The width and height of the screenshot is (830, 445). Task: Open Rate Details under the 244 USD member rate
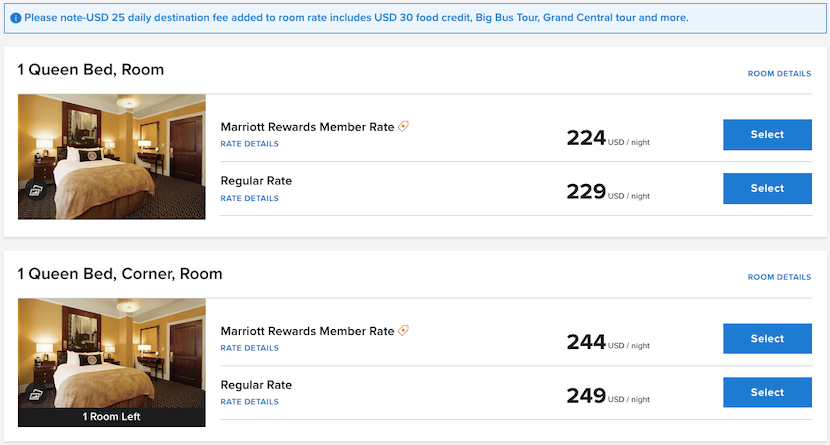coord(249,348)
